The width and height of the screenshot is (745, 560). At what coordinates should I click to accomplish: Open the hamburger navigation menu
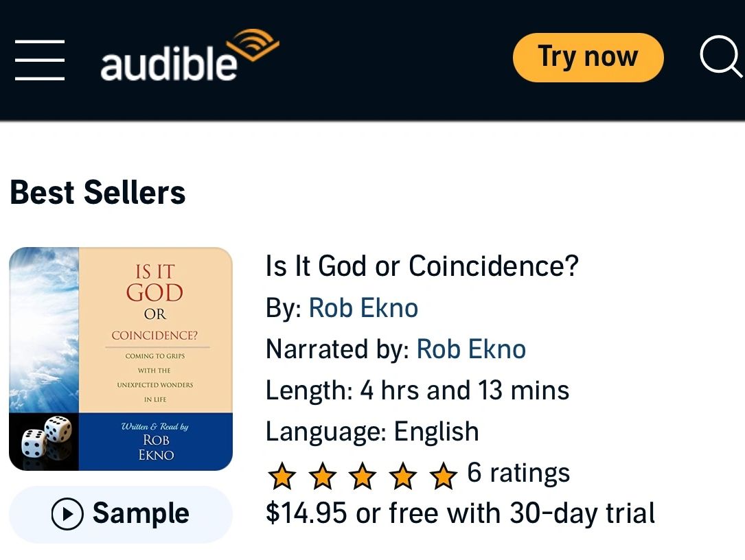pos(40,59)
